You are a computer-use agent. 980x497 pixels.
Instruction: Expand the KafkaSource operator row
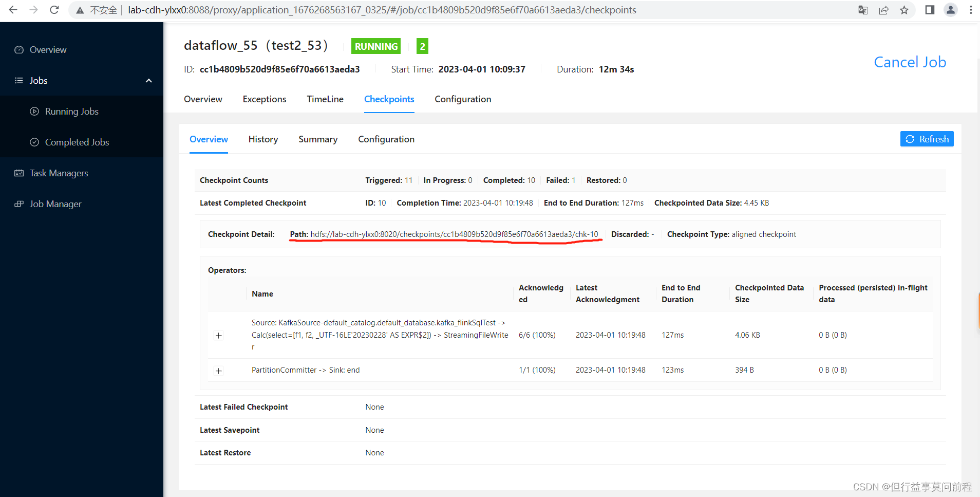tap(219, 336)
